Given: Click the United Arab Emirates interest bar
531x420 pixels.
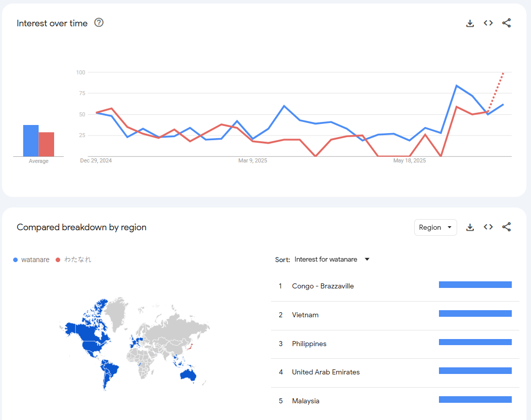Looking at the screenshot, I should click(475, 371).
